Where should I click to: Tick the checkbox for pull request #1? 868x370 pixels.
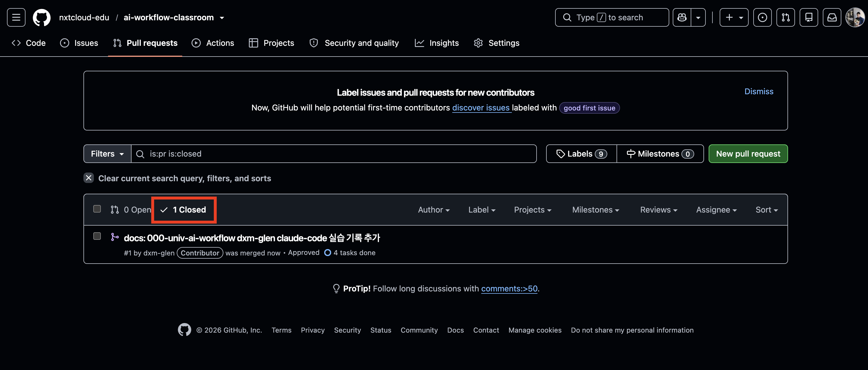point(97,236)
